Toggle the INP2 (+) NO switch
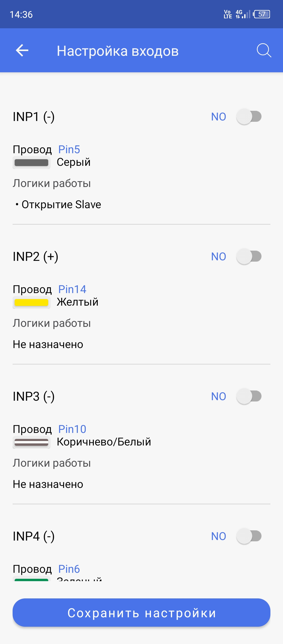 [249, 256]
